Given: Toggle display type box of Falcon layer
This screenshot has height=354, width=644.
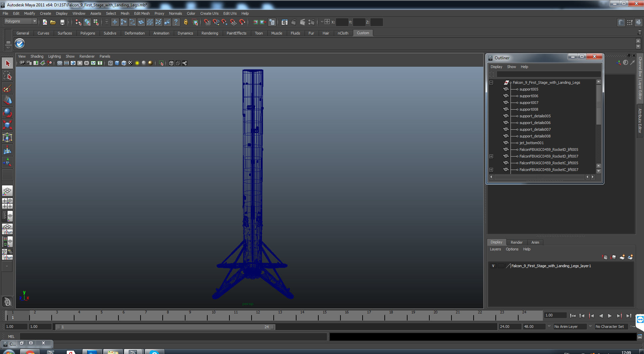Looking at the screenshot, I should point(501,266).
